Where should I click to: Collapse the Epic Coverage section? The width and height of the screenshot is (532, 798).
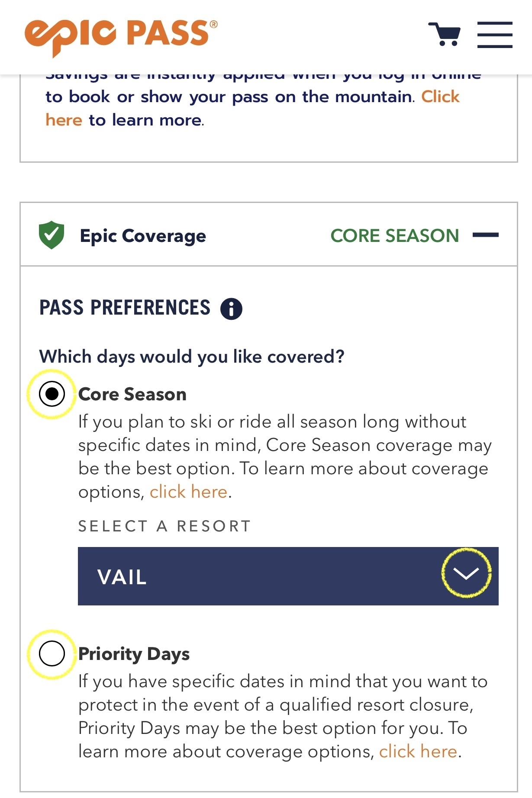[x=485, y=235]
